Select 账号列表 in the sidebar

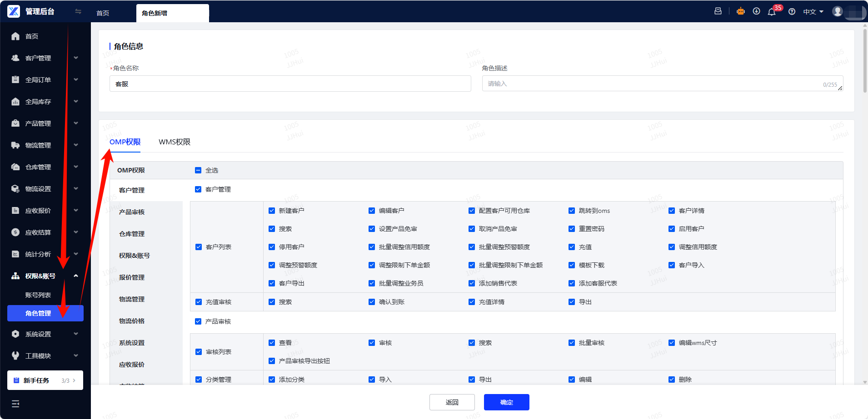38,295
